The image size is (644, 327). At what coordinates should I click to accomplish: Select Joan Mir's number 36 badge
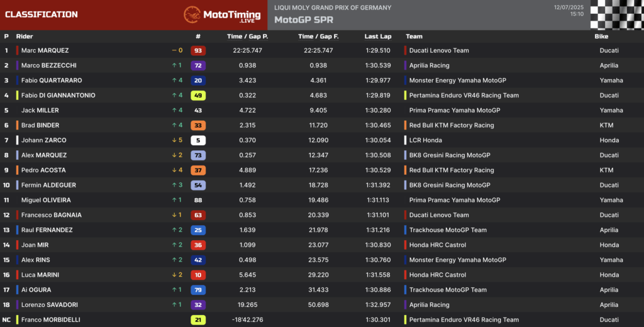pos(198,245)
